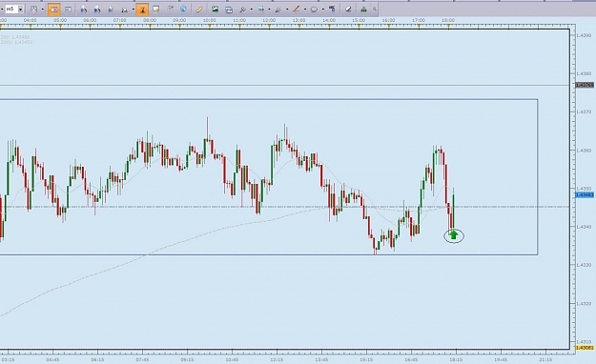Select the orange line drawing tool

tap(297, 10)
